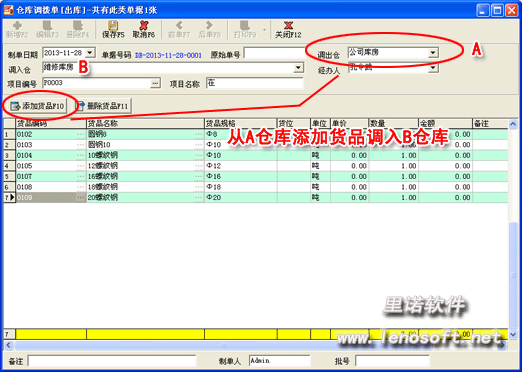Screen dimensions: 522x372
Task: Expand the 调出仓 warehouse dropdown
Action: [433, 53]
